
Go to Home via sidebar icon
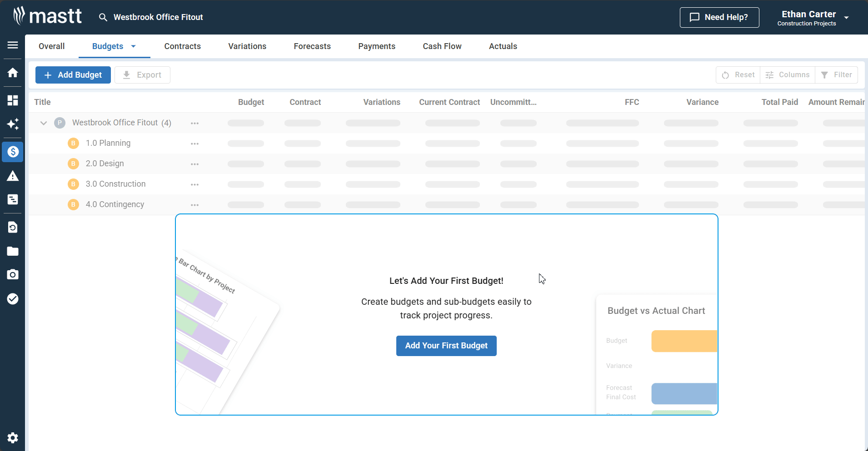click(13, 73)
